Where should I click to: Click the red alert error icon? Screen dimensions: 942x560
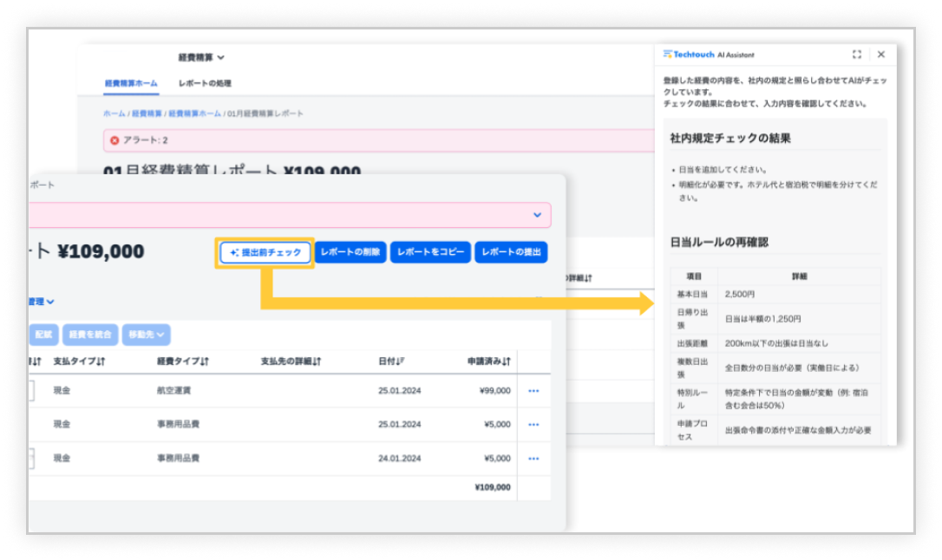point(114,140)
